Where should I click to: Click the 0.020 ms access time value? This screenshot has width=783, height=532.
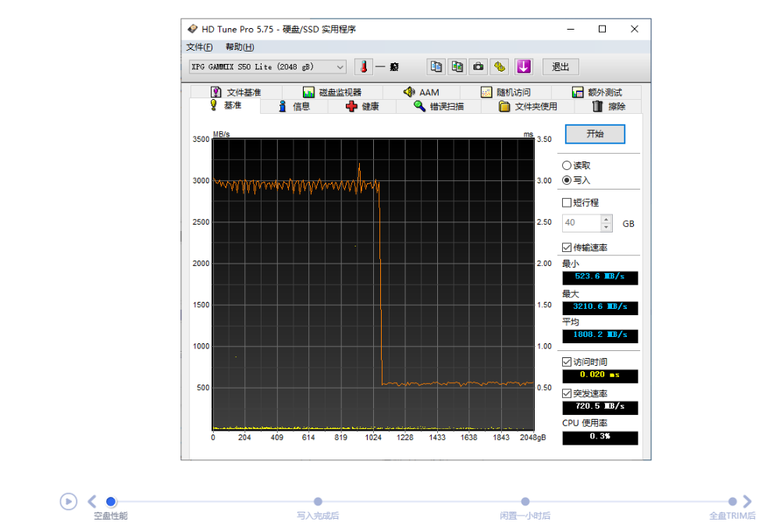pyautogui.click(x=600, y=375)
